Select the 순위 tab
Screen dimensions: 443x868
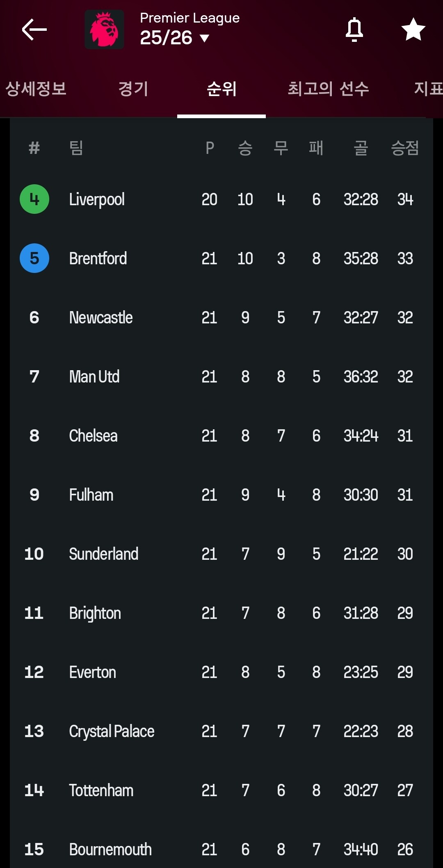point(221,89)
